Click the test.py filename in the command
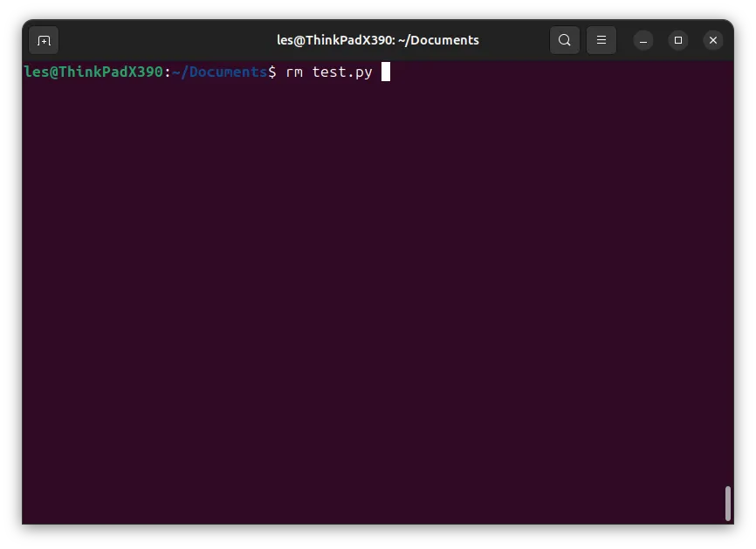The width and height of the screenshot is (756, 549). coord(342,72)
